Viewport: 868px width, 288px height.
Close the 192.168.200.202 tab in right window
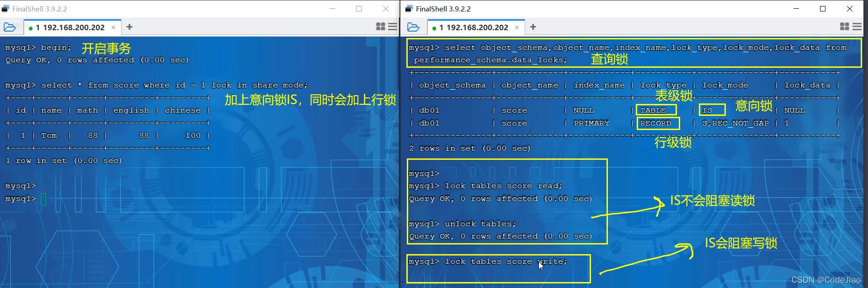[517, 27]
